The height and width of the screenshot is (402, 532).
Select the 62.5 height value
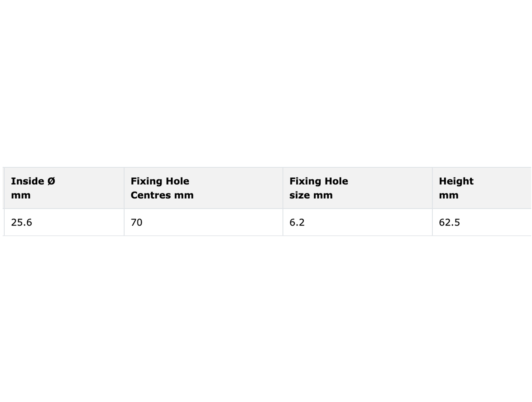449,222
